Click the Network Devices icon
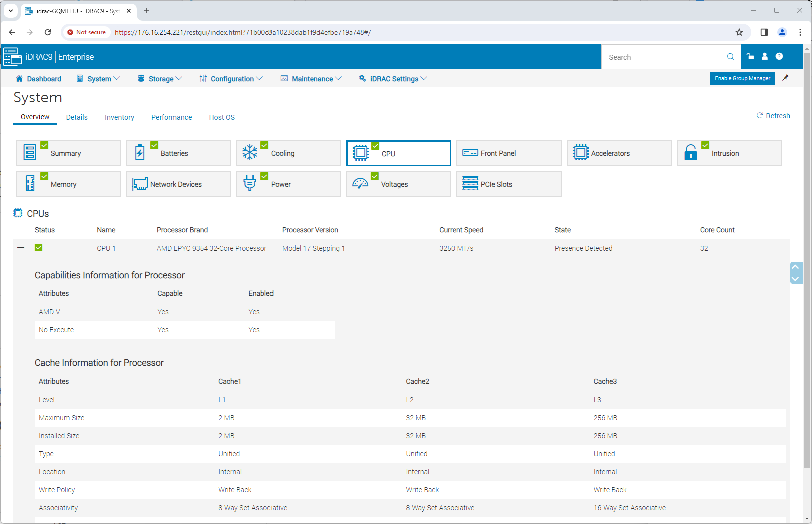812x524 pixels. tap(140, 184)
